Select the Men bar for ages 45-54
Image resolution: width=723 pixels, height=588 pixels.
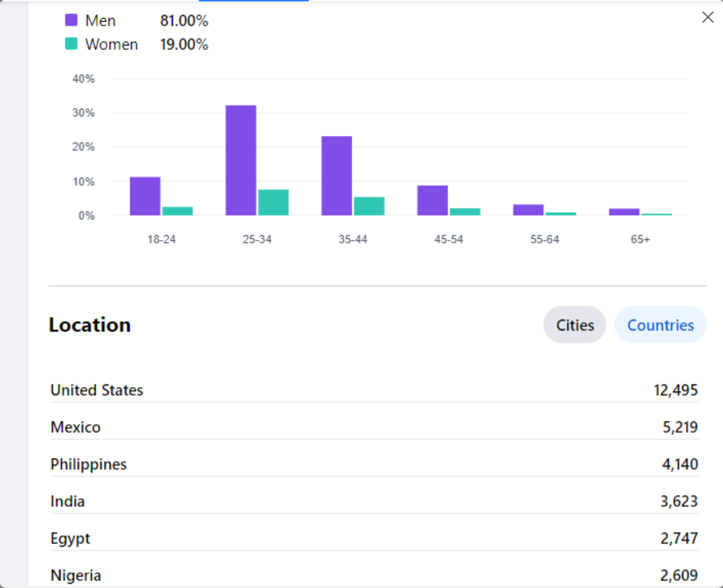(432, 201)
